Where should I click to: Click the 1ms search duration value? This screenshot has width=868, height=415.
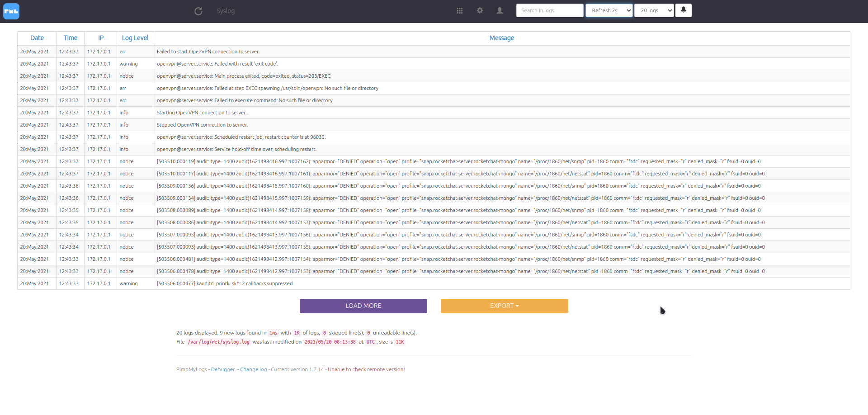click(x=274, y=333)
